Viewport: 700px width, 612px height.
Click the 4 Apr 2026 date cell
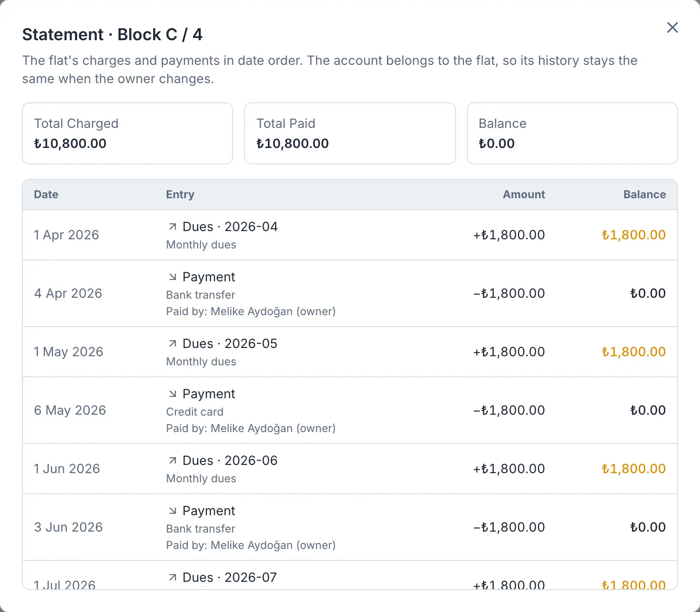pos(68,293)
